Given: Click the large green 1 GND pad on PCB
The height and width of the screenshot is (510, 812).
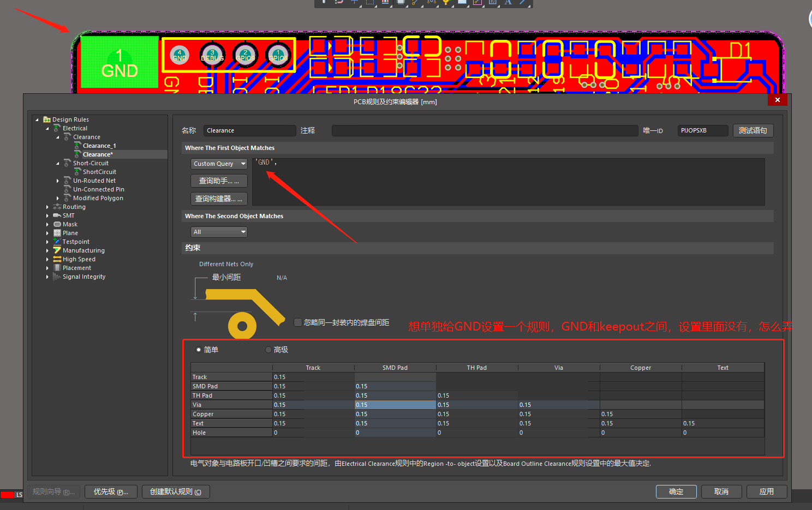Looking at the screenshot, I should pyautogui.click(x=120, y=62).
